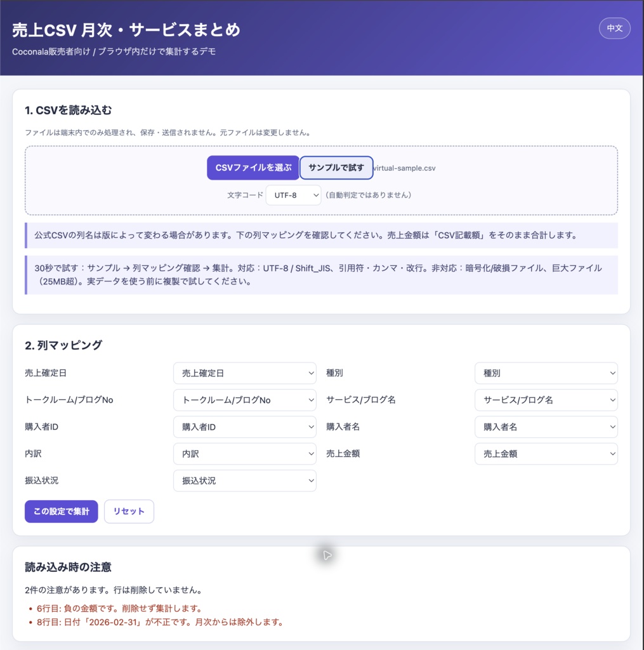The height and width of the screenshot is (650, 644).
Task: Click the 公式CSVの列名 info notice
Action: pos(322,235)
